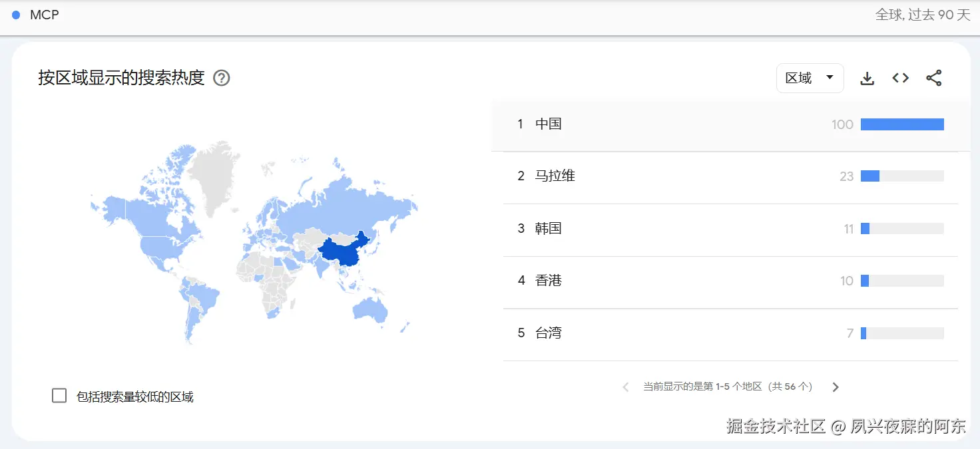The width and height of the screenshot is (980, 449).
Task: Click the blue interest bar for 马拉维
Action: point(871,176)
